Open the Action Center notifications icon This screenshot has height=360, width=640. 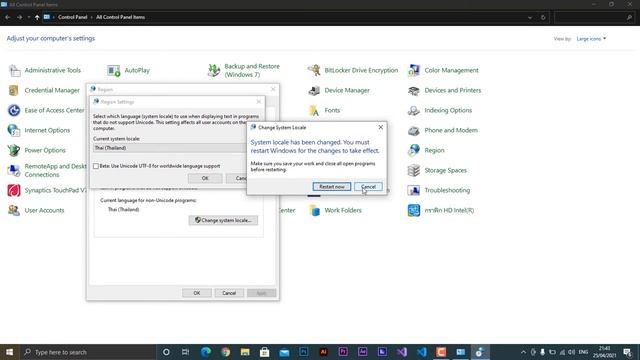pos(628,352)
